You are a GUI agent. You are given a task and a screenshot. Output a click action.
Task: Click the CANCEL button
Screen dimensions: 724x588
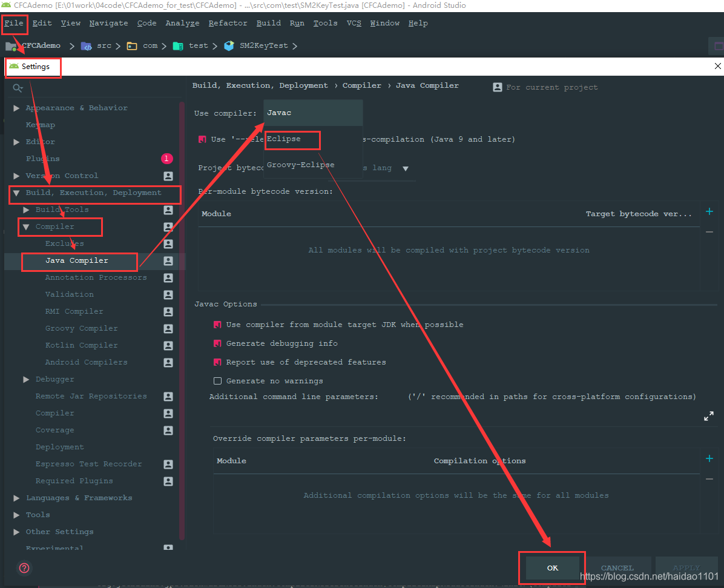point(617,568)
